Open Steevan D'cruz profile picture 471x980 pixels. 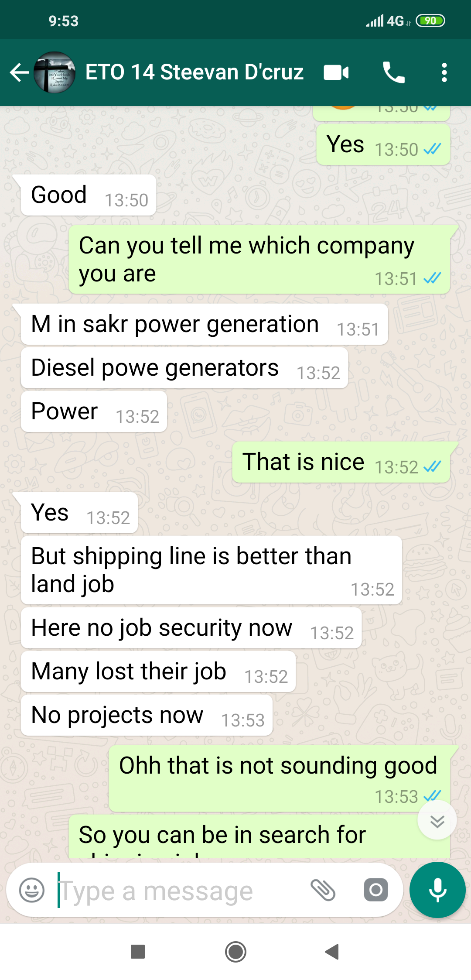[55, 72]
